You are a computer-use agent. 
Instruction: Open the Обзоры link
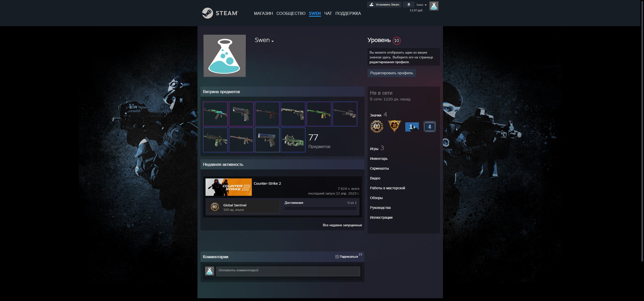tap(376, 198)
